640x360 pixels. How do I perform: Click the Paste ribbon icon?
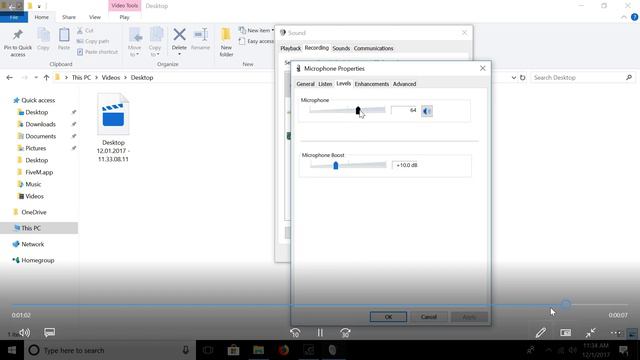pyautogui.click(x=64, y=35)
